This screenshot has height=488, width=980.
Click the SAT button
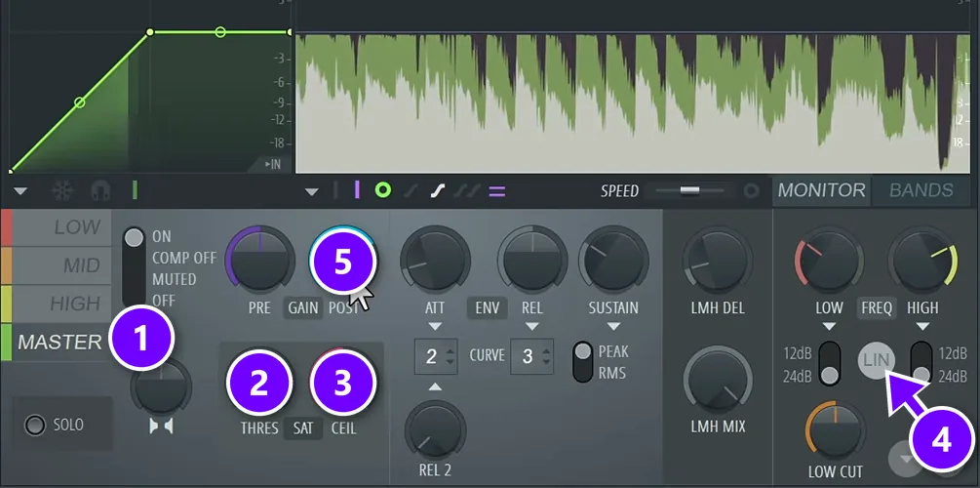[x=303, y=428]
